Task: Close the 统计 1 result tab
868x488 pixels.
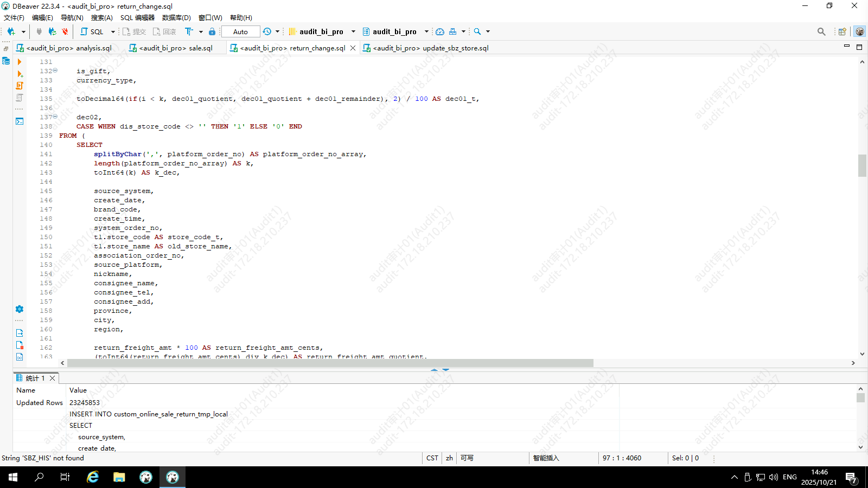Action: (x=53, y=378)
